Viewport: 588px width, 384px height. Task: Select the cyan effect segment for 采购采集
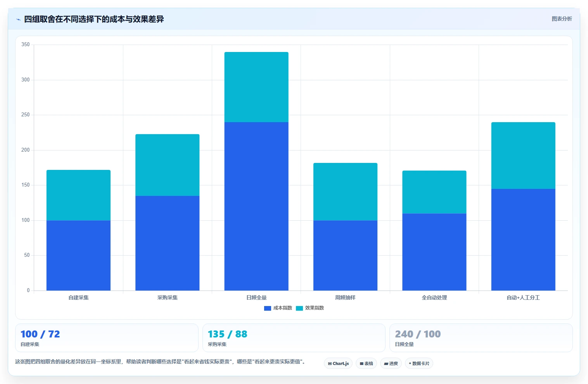tap(167, 165)
